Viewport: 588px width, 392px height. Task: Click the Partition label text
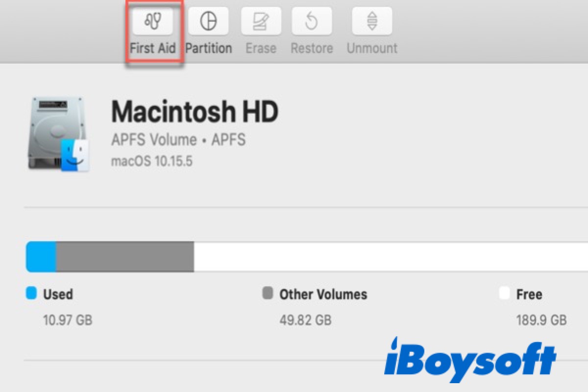[x=209, y=48]
